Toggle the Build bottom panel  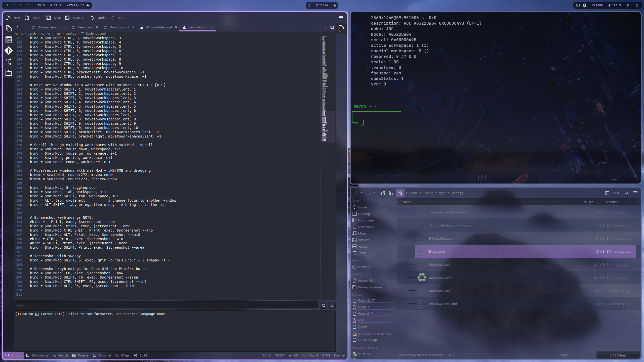coord(140,355)
